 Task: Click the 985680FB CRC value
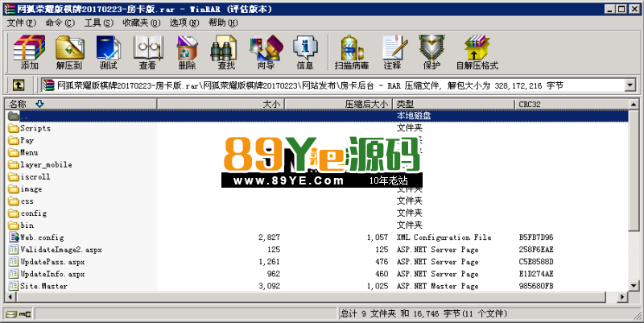[536, 286]
